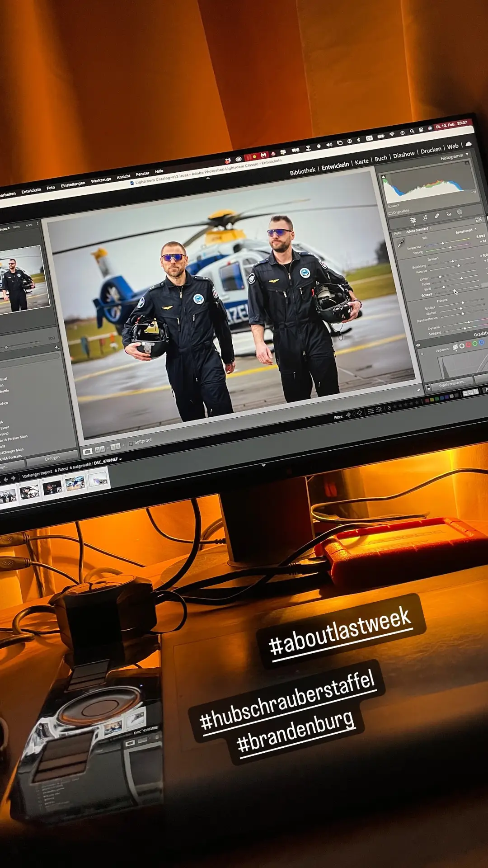The width and height of the screenshot is (488, 868).
Task: Click the Belichtung slider handle
Action: [x=453, y=261]
